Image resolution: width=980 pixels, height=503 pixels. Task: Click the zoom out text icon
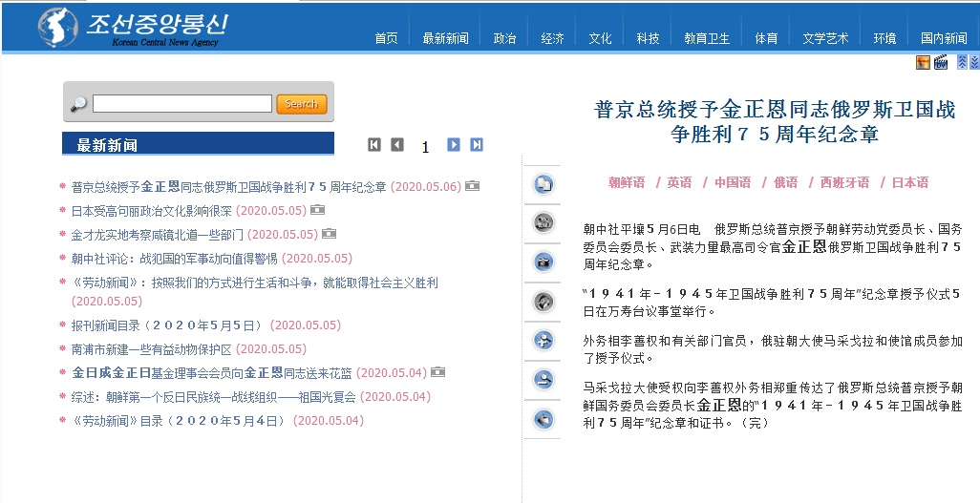tap(543, 380)
